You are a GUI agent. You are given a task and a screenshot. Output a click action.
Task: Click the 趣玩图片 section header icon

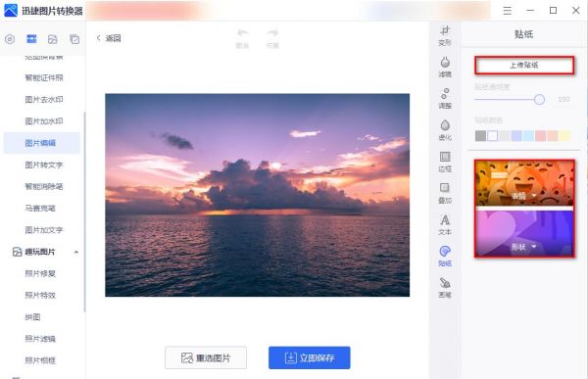18,252
